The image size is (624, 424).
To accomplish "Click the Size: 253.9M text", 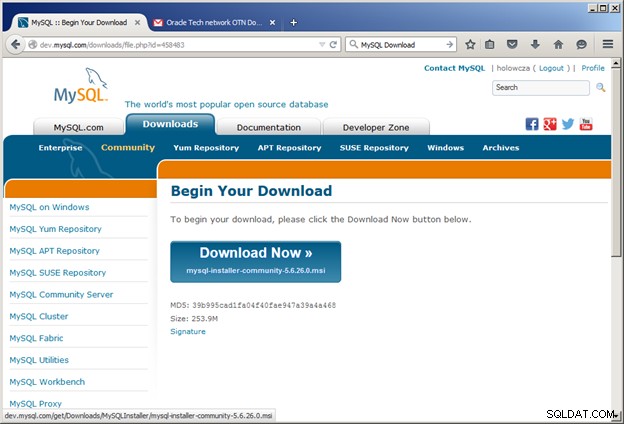I will pyautogui.click(x=194, y=318).
